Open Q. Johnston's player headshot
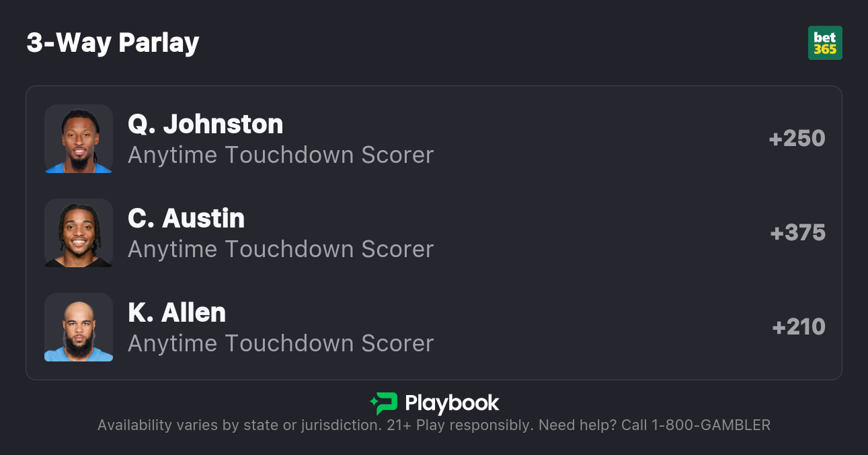Viewport: 868px width, 455px height. tap(79, 139)
